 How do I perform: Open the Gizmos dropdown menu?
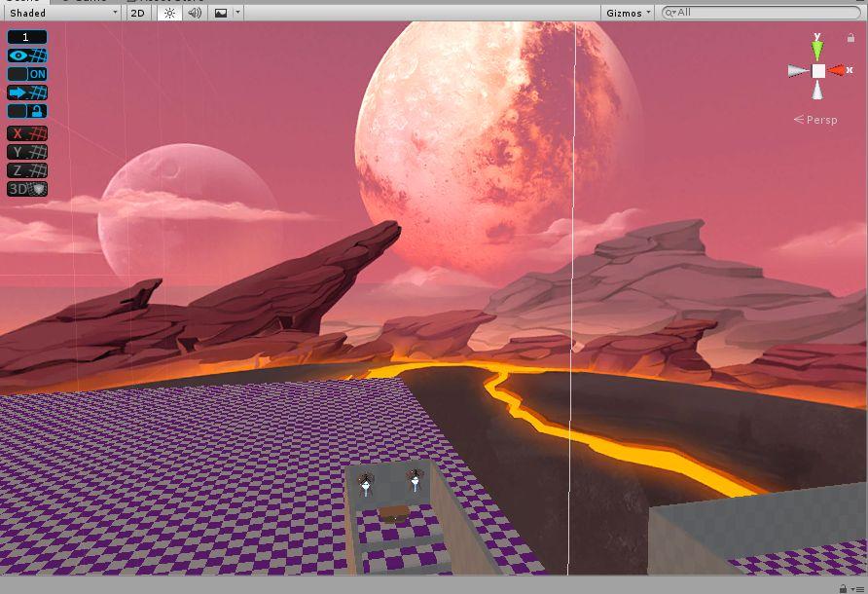[x=629, y=13]
